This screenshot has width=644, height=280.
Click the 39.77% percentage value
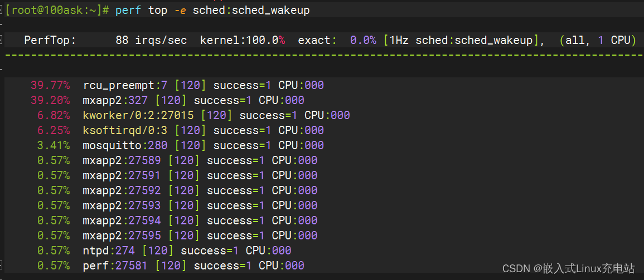(50, 85)
